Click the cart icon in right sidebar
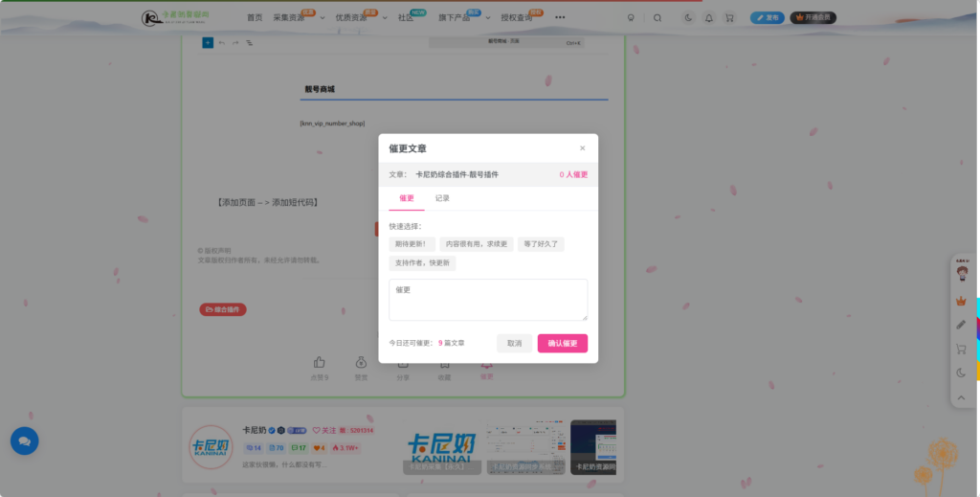This screenshot has height=497, width=980. pos(961,349)
